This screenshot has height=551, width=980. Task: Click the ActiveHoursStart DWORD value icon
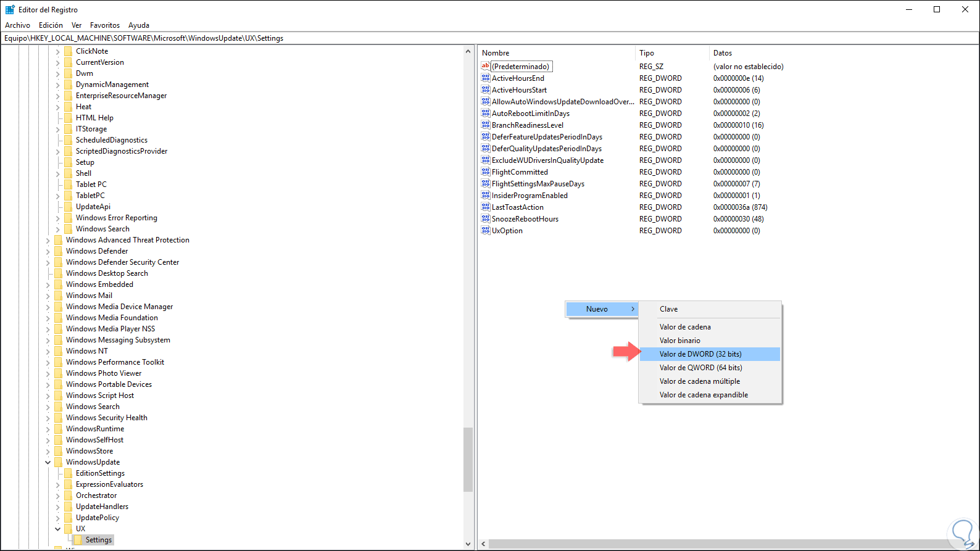486,90
